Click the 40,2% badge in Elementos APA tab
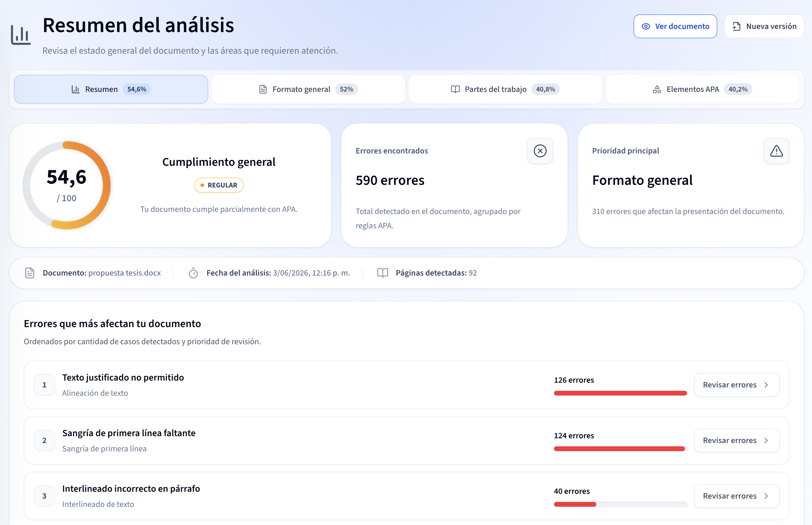812x525 pixels. point(738,89)
